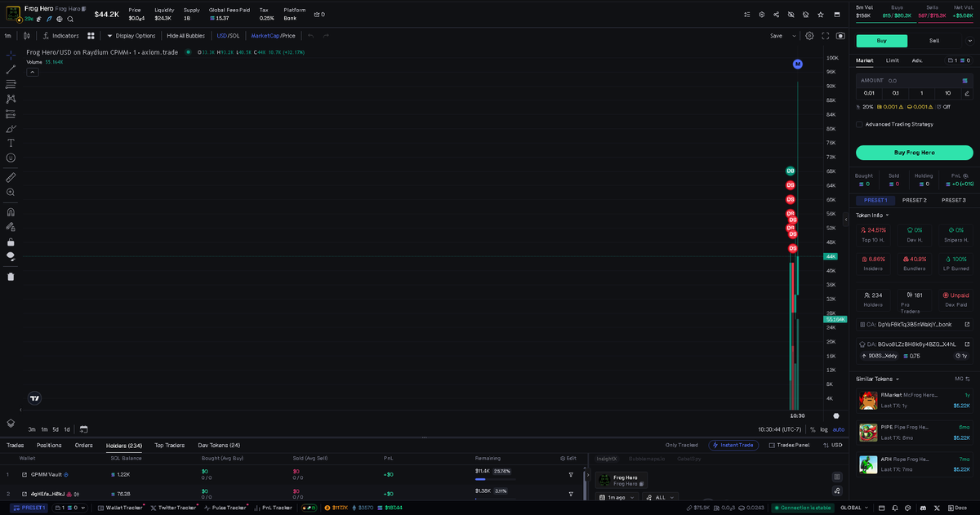Set chart range to 5d
The height and width of the screenshot is (515, 980).
pos(56,429)
